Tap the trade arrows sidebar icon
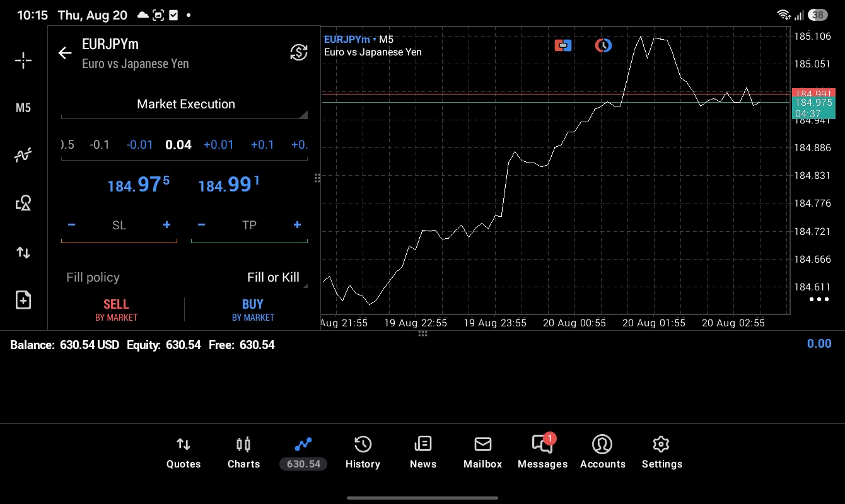 (x=23, y=253)
